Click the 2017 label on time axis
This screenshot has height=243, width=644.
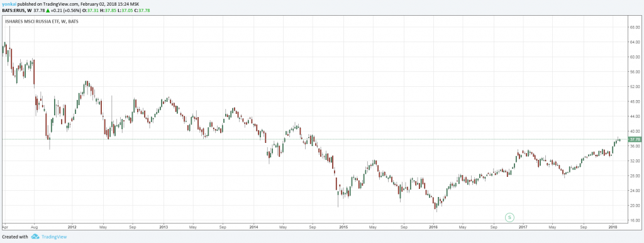523,227
